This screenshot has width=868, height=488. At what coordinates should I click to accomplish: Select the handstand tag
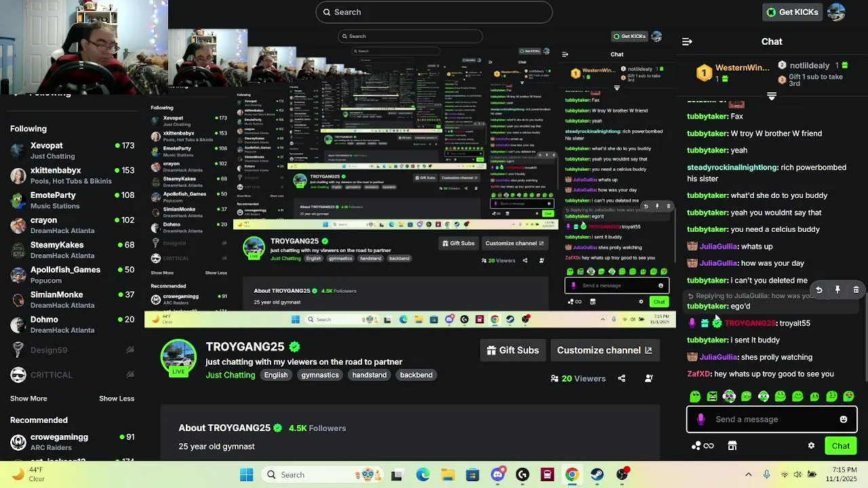point(369,375)
